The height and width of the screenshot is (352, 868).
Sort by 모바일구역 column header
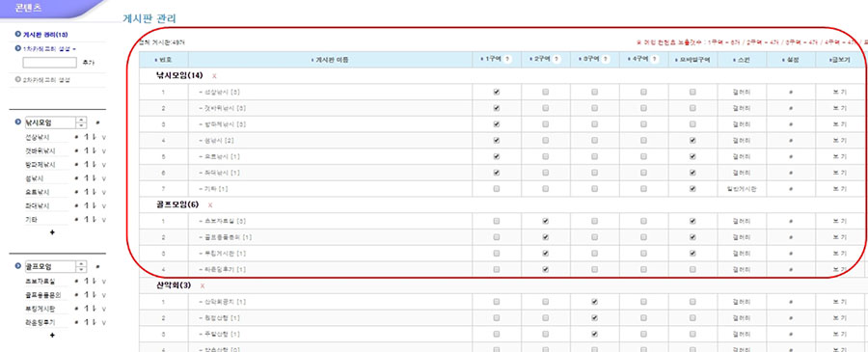(692, 59)
